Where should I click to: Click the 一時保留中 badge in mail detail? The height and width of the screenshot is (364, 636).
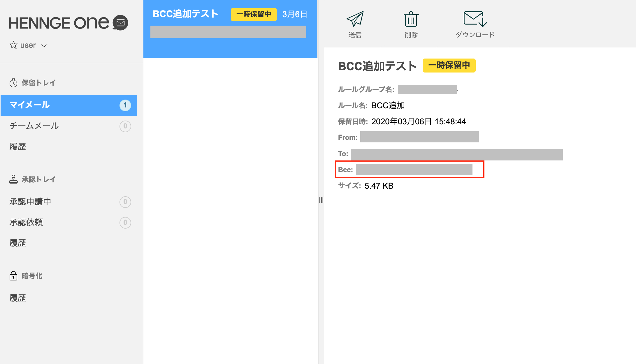tap(449, 66)
